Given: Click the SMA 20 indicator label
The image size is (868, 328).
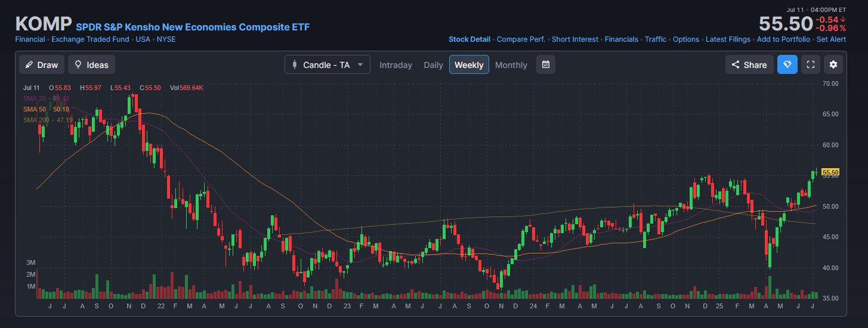Looking at the screenshot, I should 46,98.
